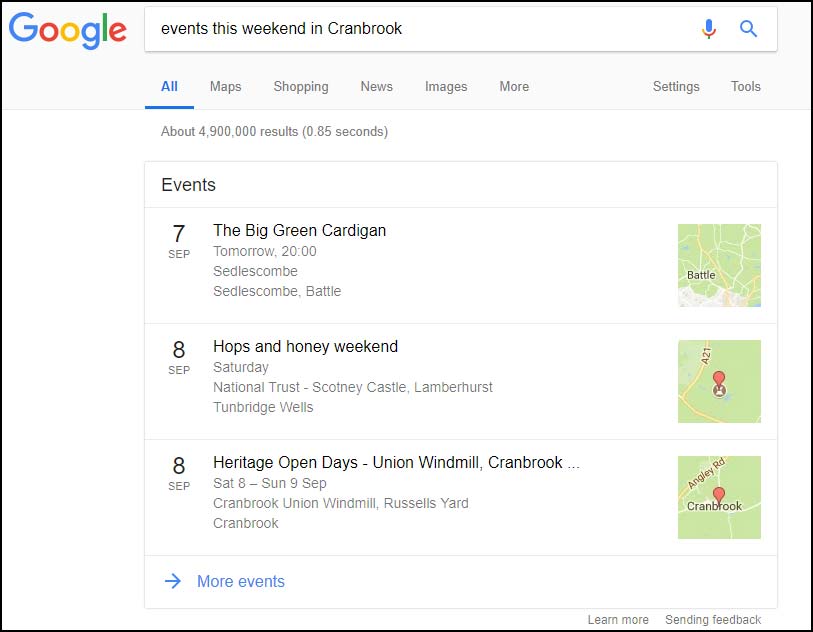Open the Hops and honey weekend event
The height and width of the screenshot is (632, 813).
tap(305, 346)
